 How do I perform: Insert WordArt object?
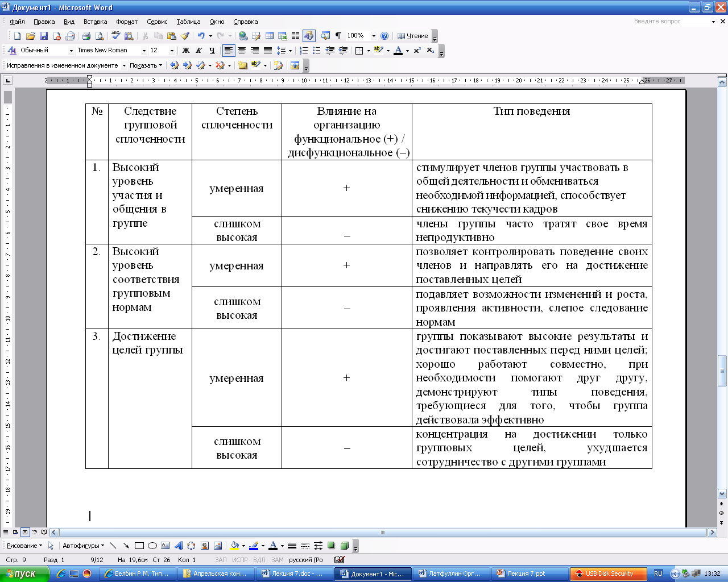[x=179, y=546]
